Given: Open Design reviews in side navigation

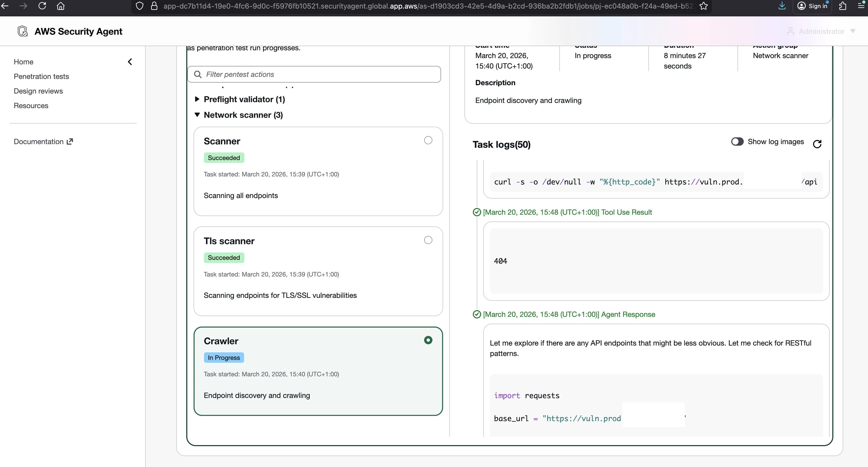Looking at the screenshot, I should tap(38, 91).
